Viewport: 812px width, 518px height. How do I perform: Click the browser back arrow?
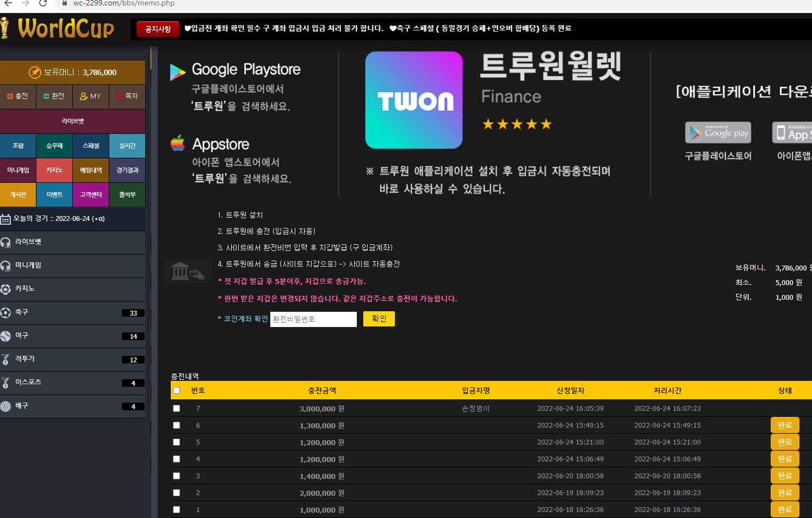pyautogui.click(x=8, y=3)
